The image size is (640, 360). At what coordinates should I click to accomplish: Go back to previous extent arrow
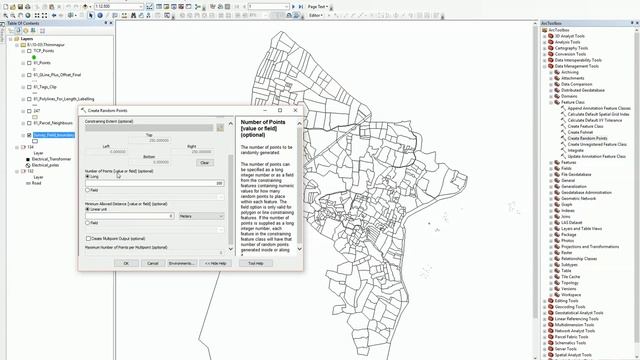[54, 16]
